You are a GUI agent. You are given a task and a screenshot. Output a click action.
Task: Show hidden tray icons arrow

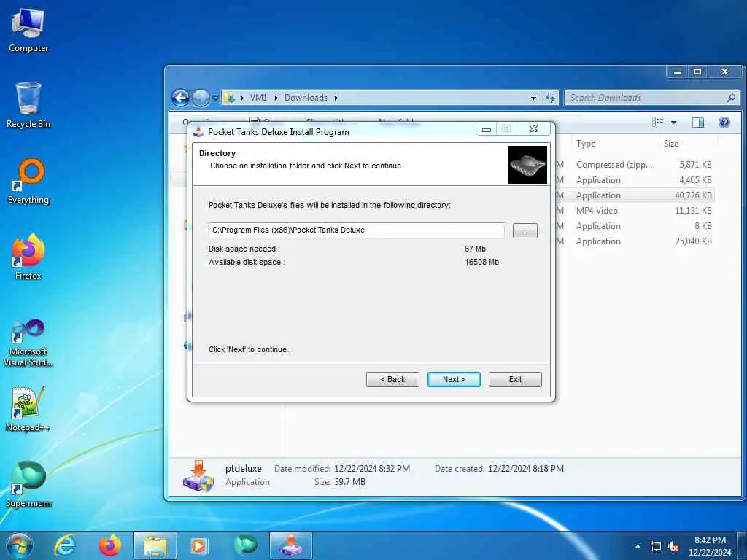pos(638,547)
